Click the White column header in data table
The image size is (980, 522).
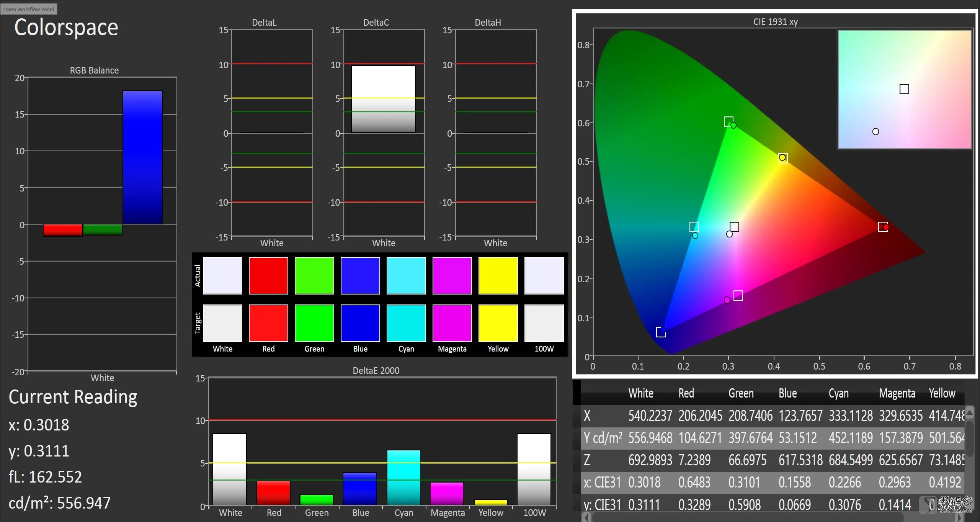(641, 393)
